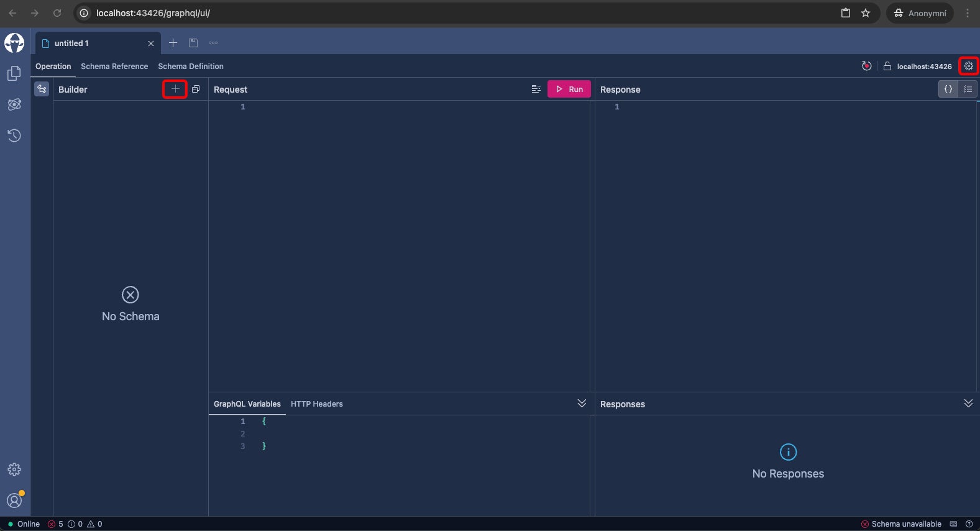Image resolution: width=980 pixels, height=531 pixels.
Task: Open the HTTP Headers tab
Action: (x=316, y=404)
